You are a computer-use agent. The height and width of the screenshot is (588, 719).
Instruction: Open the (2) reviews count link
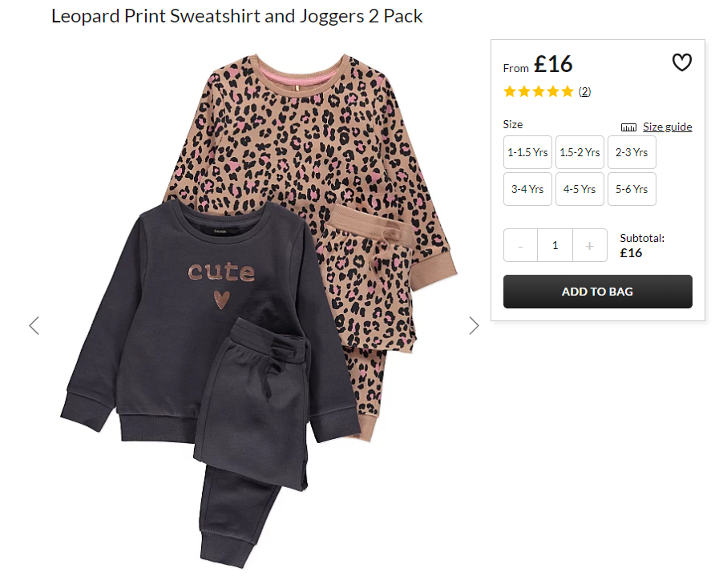click(584, 91)
